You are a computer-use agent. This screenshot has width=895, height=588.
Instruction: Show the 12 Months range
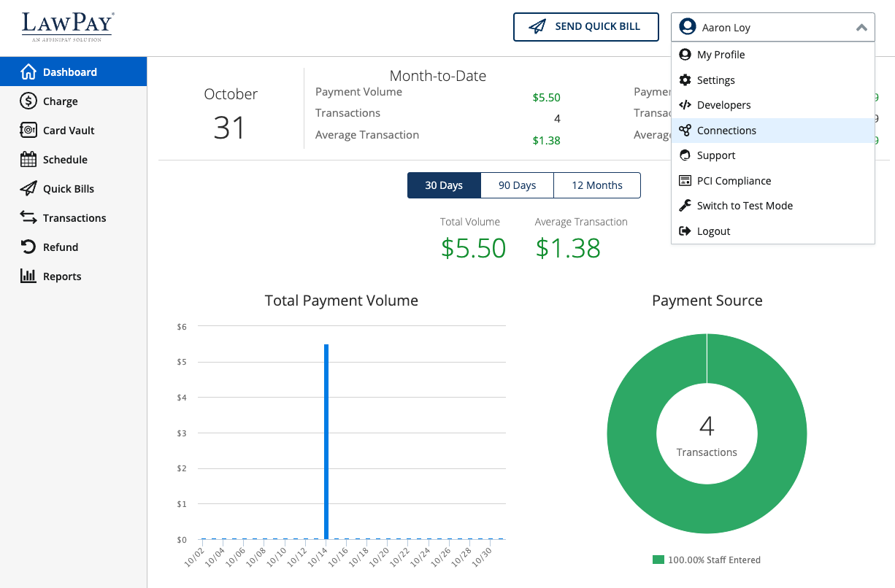click(596, 185)
